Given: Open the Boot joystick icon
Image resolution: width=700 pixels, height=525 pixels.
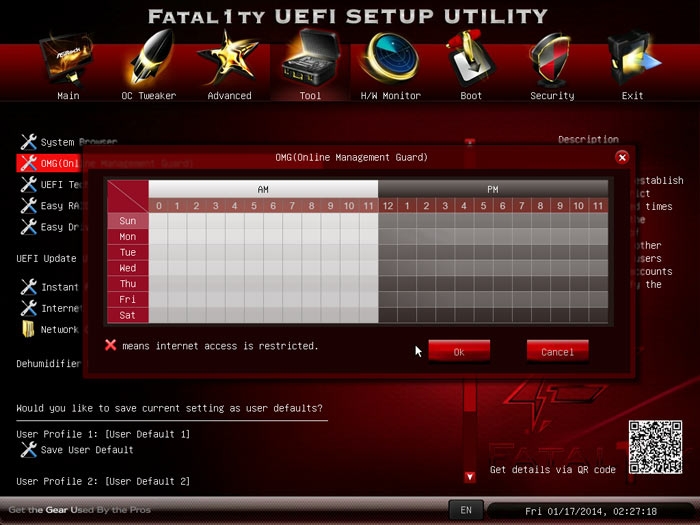Looking at the screenshot, I should 470,59.
